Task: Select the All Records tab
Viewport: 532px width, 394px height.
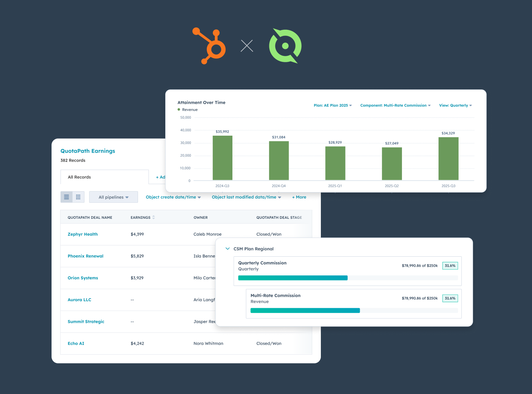Action: click(79, 177)
